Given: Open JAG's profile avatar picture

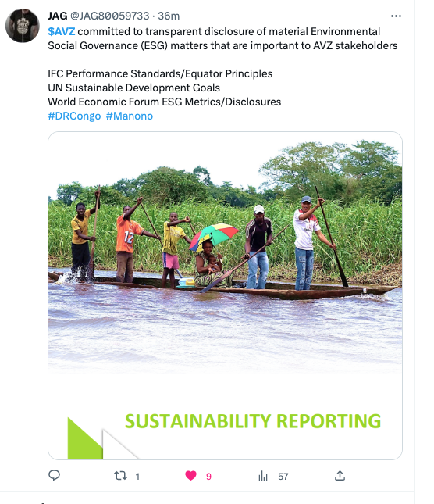Looking at the screenshot, I should (23, 26).
